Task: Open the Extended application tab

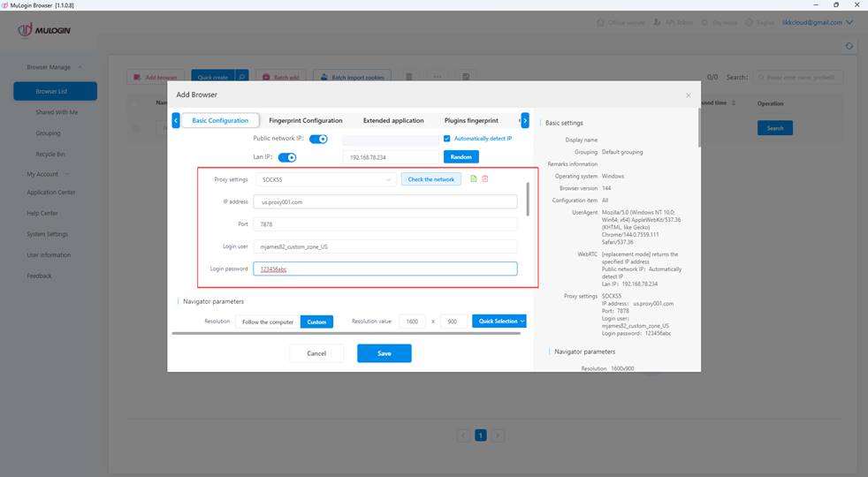Action: pos(393,120)
